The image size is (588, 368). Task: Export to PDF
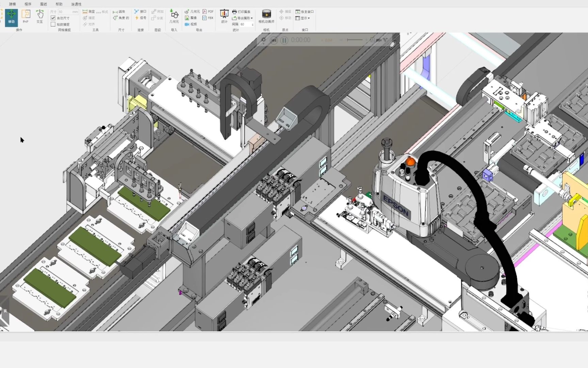click(x=208, y=12)
